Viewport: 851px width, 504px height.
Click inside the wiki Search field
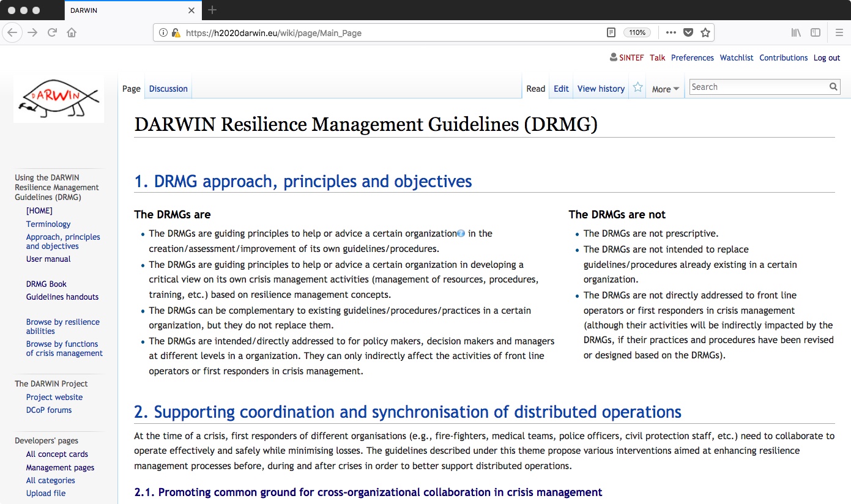pyautogui.click(x=757, y=87)
